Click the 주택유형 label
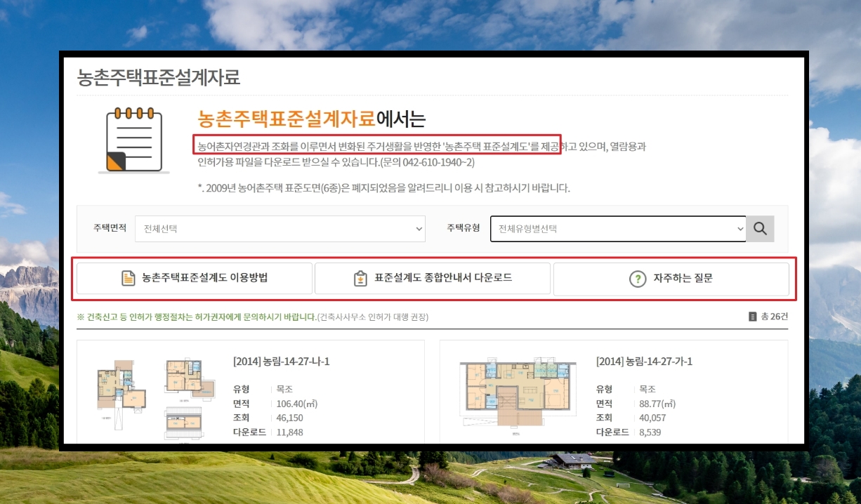 pos(464,228)
